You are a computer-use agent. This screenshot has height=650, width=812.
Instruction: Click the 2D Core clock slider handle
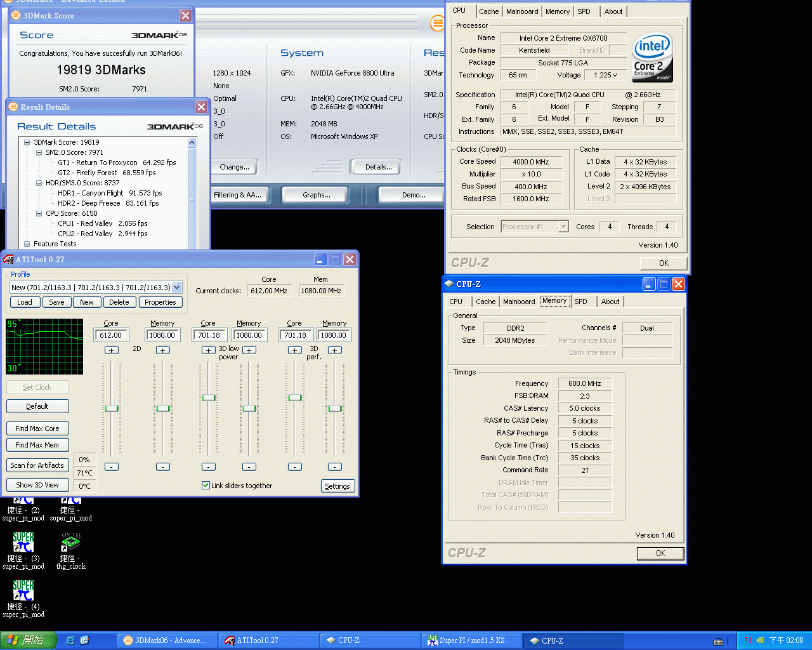[x=112, y=408]
